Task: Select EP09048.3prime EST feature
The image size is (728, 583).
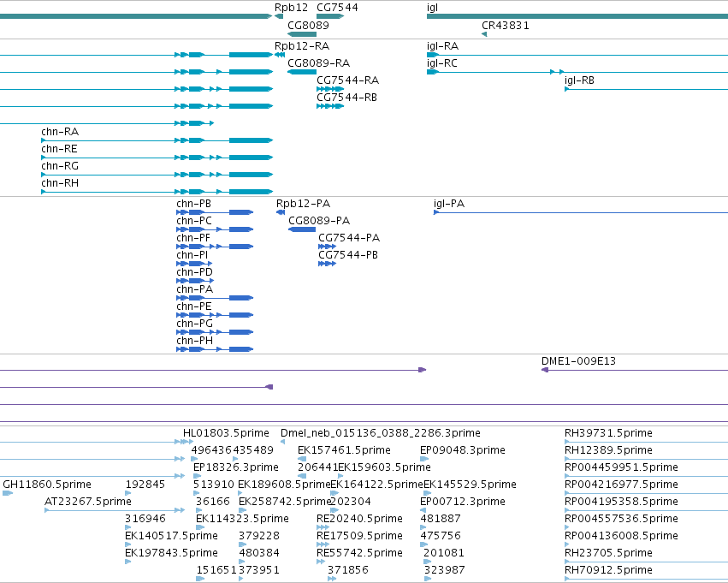Action: click(x=424, y=459)
